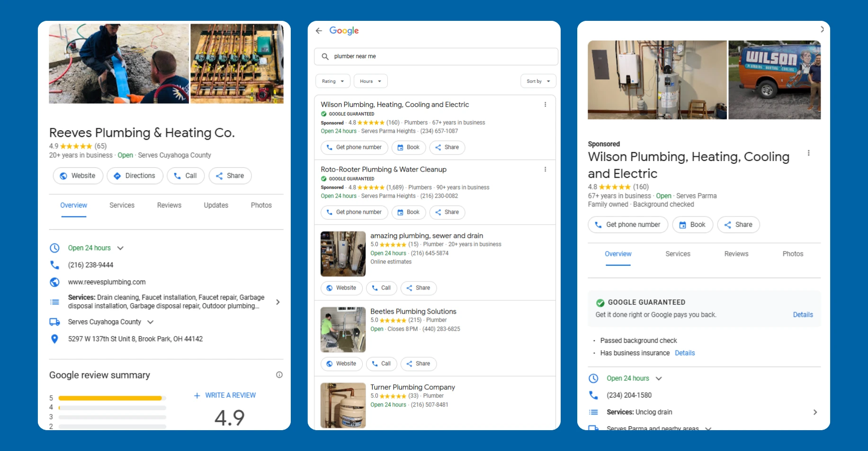Click the info icon beside Google review summary

279,375
